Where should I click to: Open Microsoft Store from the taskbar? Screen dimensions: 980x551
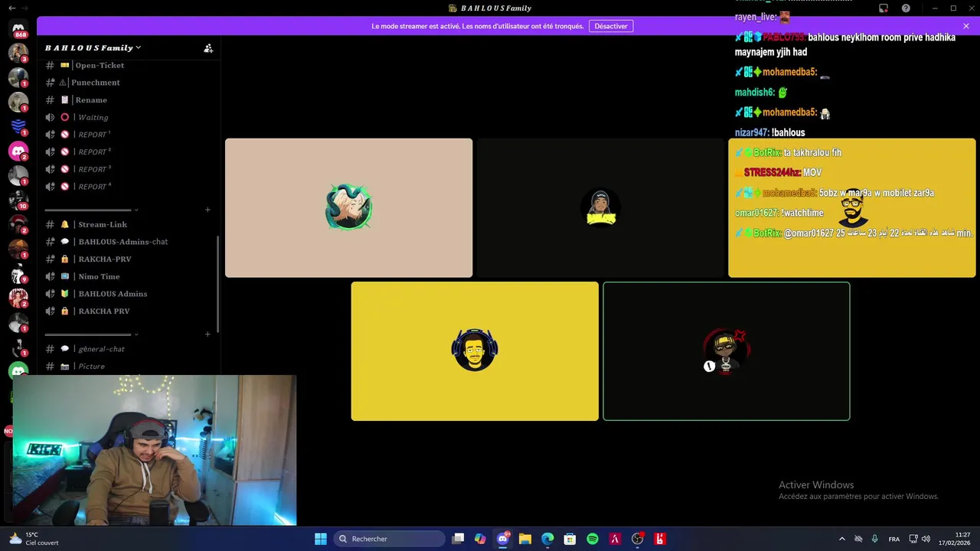pyautogui.click(x=570, y=539)
